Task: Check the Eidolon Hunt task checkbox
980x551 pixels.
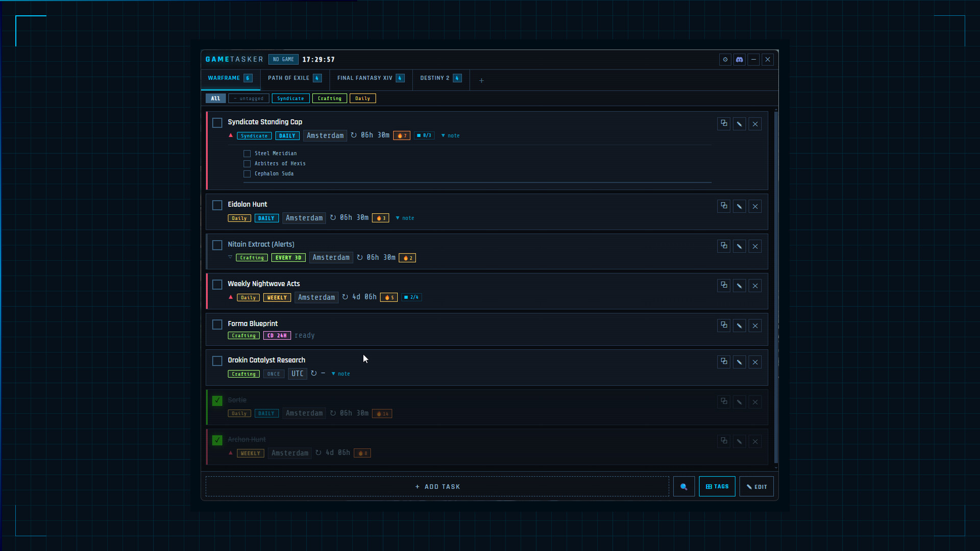Action: click(x=217, y=205)
